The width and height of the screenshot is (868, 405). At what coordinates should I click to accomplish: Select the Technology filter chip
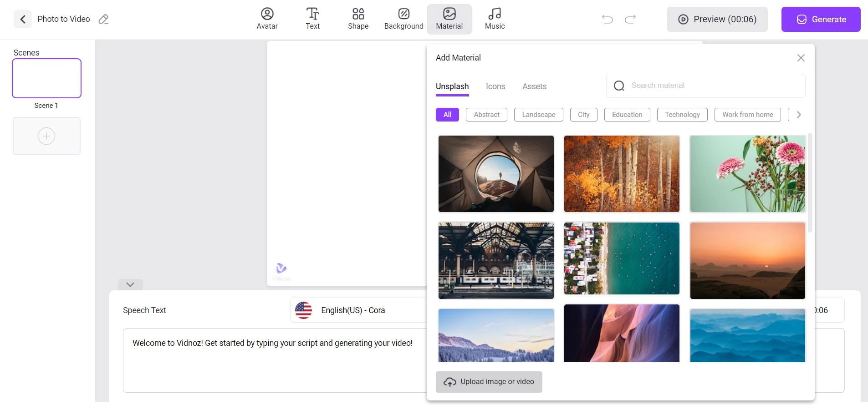click(682, 115)
